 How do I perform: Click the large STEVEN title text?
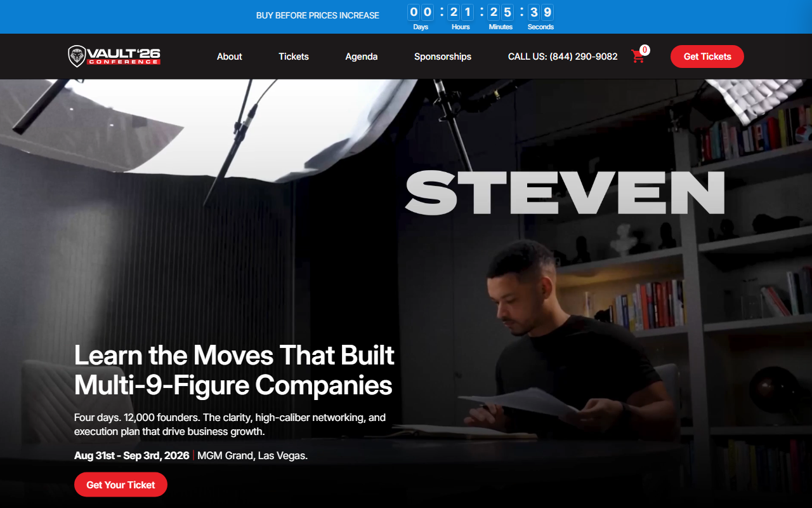pos(565,192)
